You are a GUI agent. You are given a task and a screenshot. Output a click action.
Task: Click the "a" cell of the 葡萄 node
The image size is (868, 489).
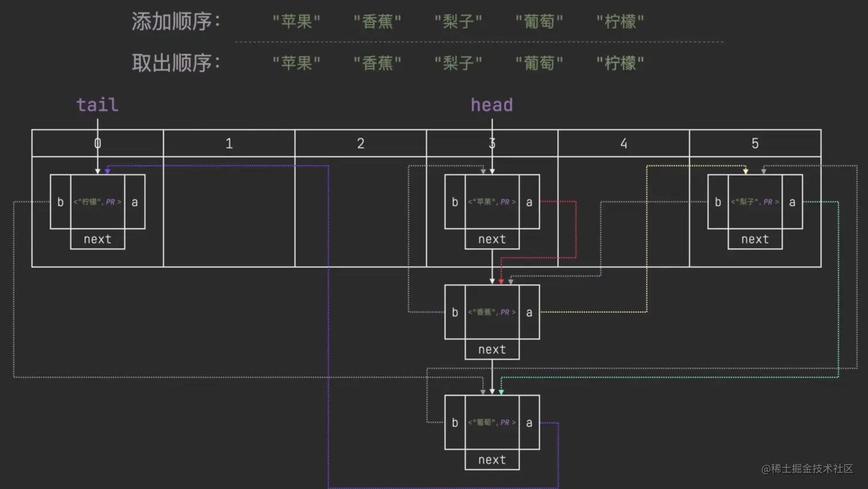click(x=529, y=422)
